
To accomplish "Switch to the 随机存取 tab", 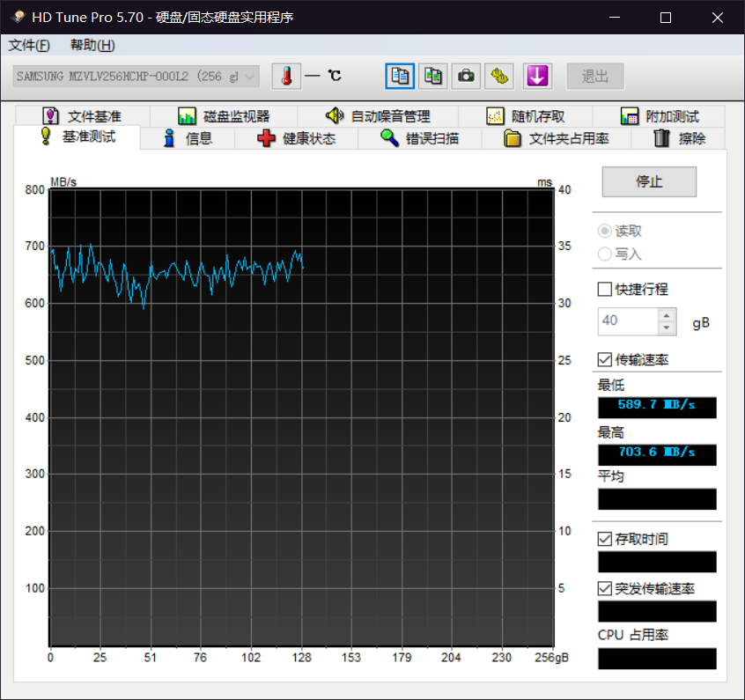I will 526,116.
